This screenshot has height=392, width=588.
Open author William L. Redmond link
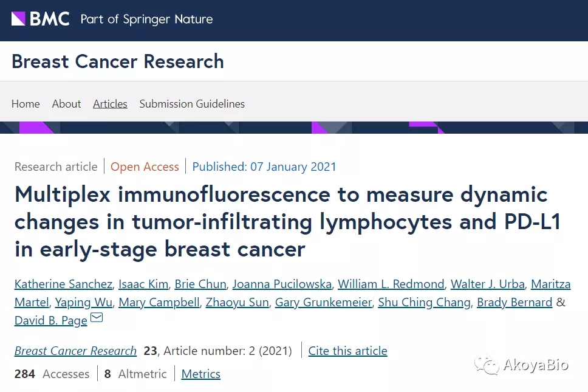(x=391, y=284)
